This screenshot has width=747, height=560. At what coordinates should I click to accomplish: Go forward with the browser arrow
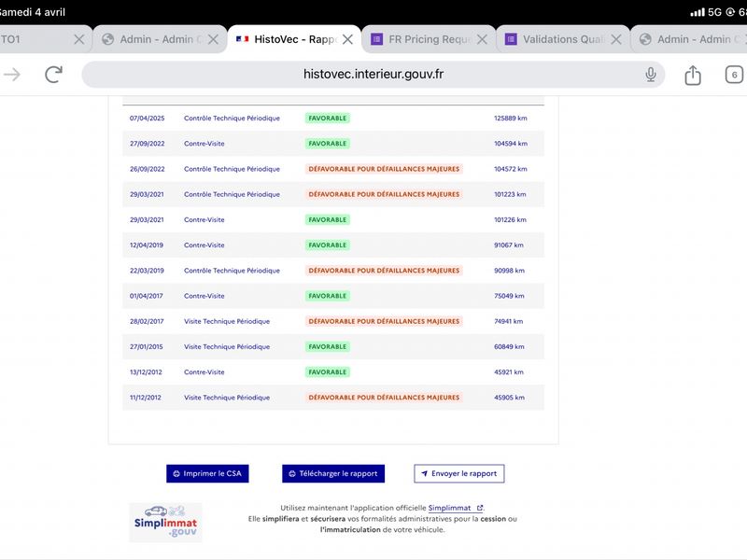click(12, 75)
